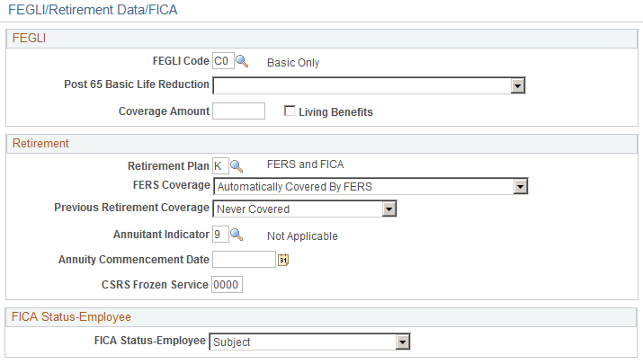The width and height of the screenshot is (643, 364).
Task: Click the Retirement Plan lookup magnifier
Action: click(237, 165)
